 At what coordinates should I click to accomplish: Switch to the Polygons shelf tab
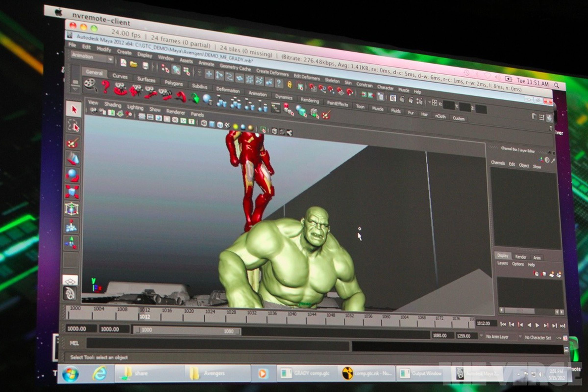pos(174,83)
